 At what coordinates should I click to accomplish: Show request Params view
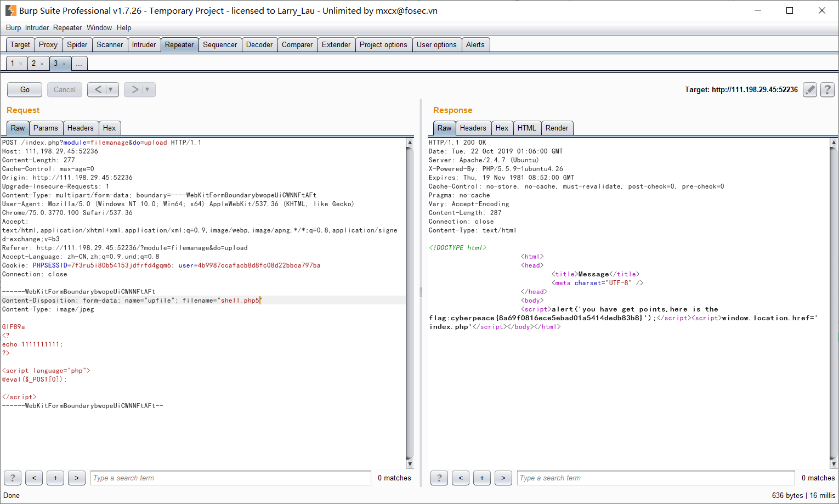coord(46,128)
